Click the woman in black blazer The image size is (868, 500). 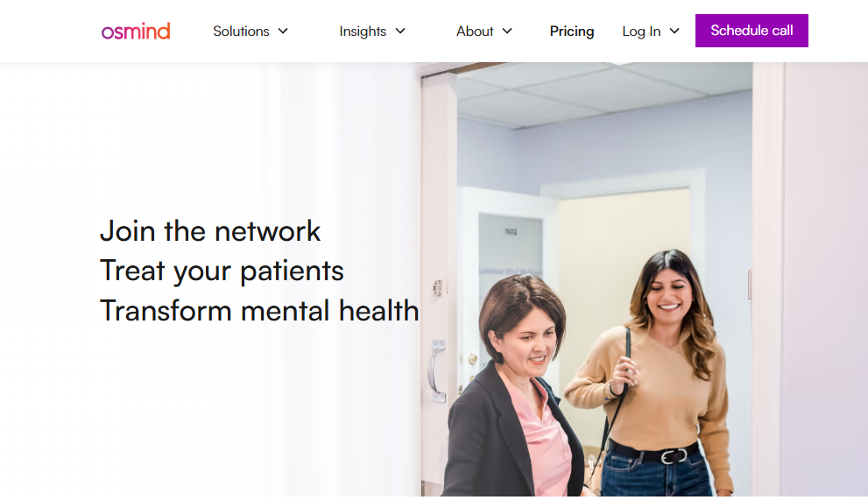coord(512,388)
